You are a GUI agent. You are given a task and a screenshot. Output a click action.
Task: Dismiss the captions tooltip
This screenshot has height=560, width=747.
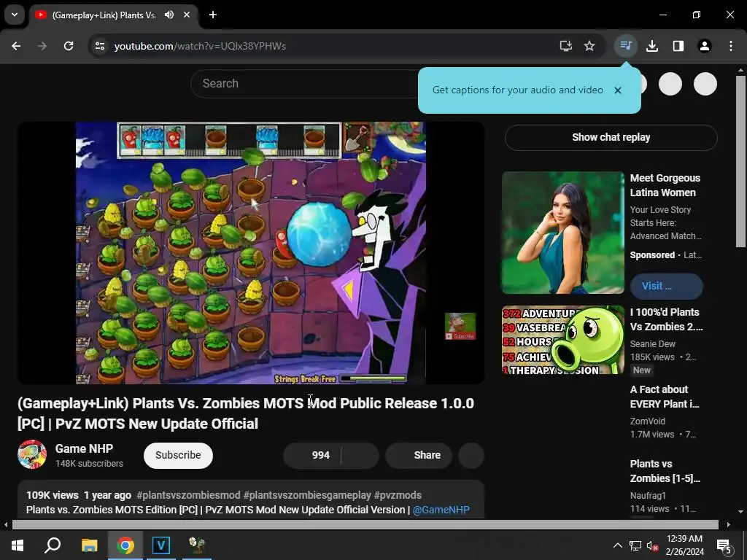[x=618, y=90]
